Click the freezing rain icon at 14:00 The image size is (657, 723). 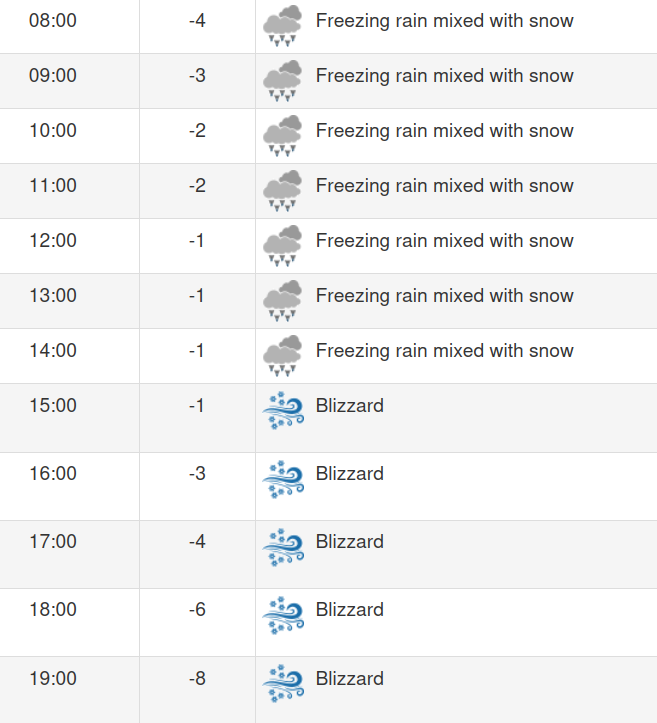pyautogui.click(x=282, y=355)
